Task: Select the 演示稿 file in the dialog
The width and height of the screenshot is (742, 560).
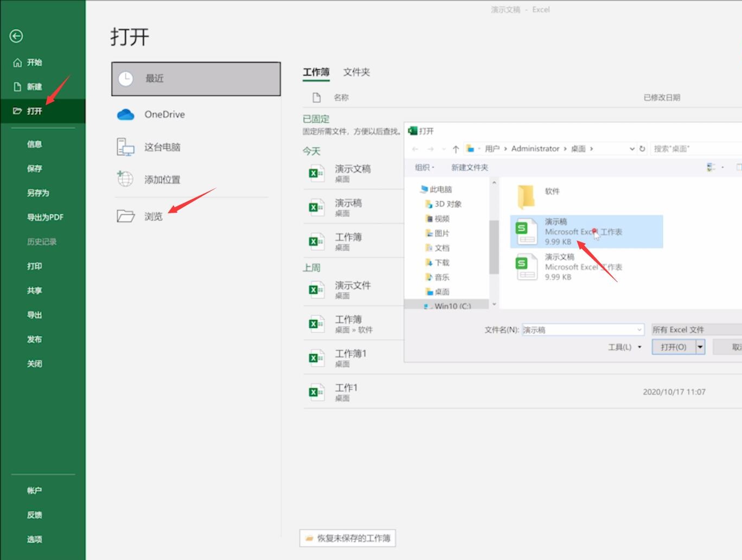Action: (x=587, y=232)
